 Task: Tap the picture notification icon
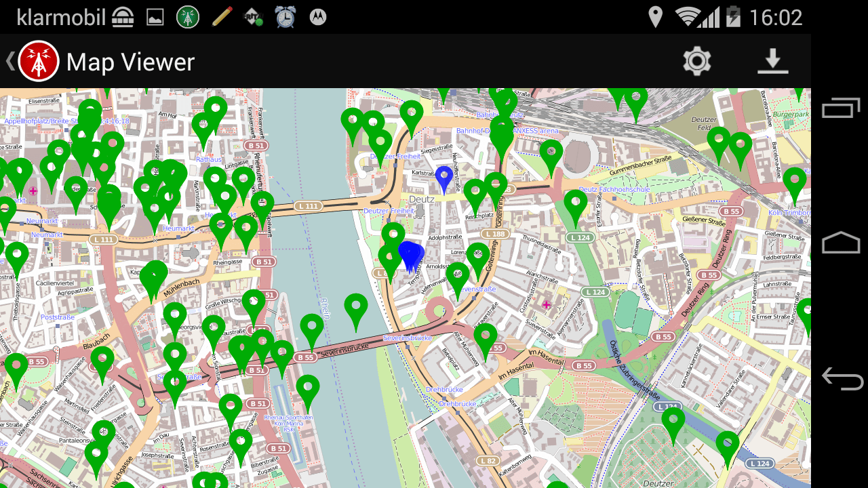[x=155, y=18]
